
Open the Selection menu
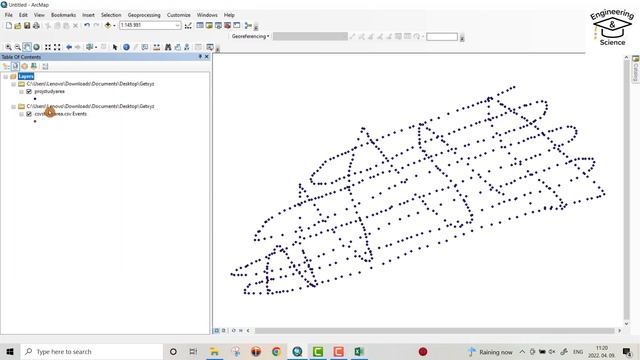111,15
